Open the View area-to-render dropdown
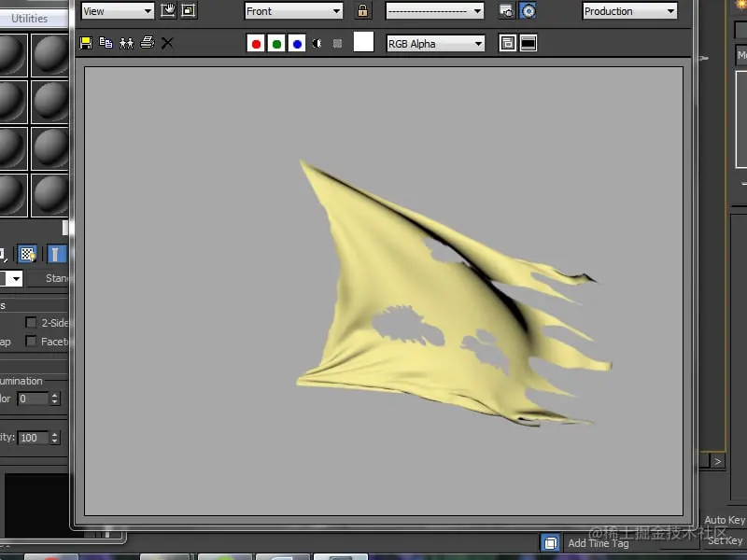Image resolution: width=747 pixels, height=560 pixels. [118, 11]
